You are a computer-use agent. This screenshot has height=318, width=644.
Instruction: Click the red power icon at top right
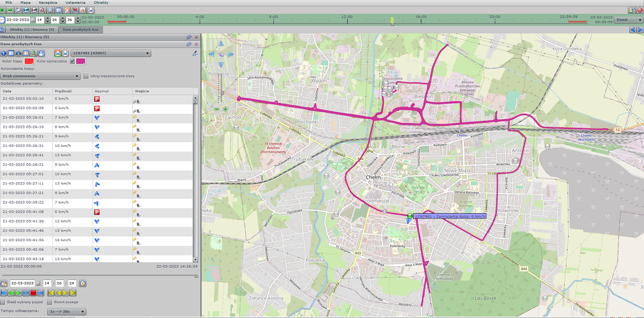click(x=639, y=10)
